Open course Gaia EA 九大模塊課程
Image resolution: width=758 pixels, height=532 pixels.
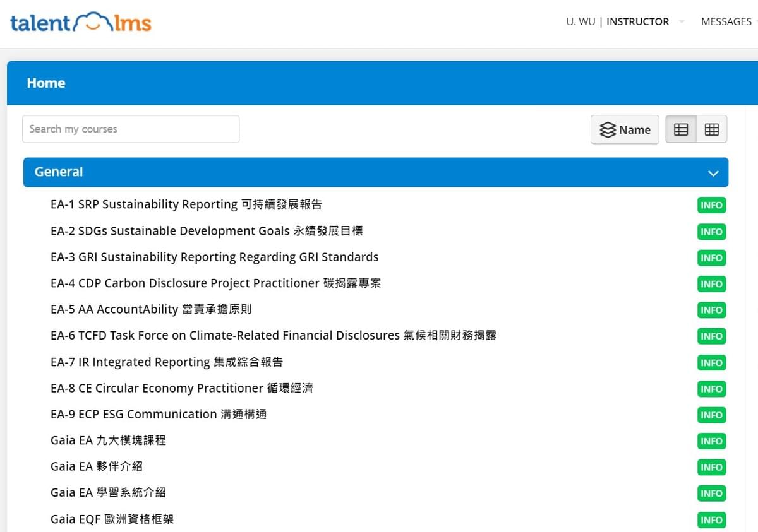(108, 440)
